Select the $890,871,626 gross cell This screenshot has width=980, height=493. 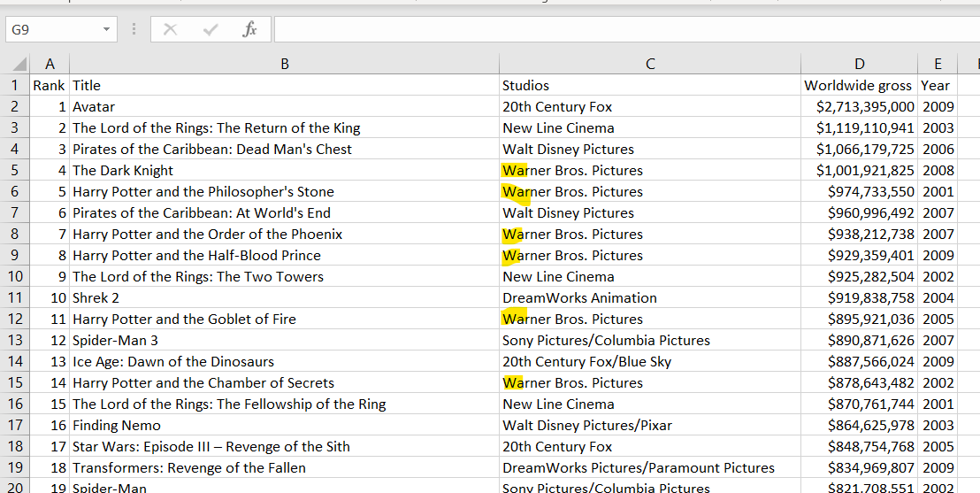coord(860,341)
